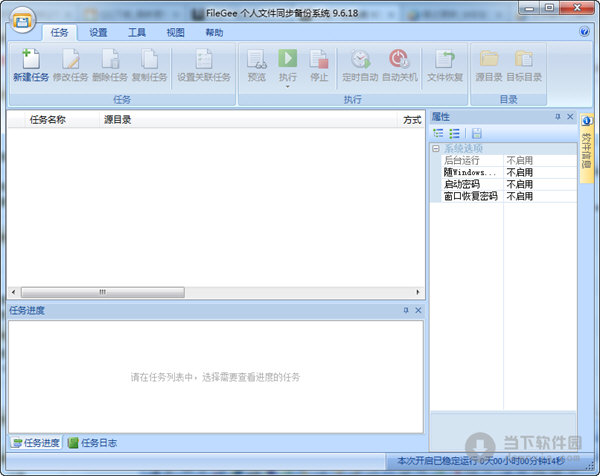Click the 删除任务 (delete task) icon
600x476 pixels.
110,59
